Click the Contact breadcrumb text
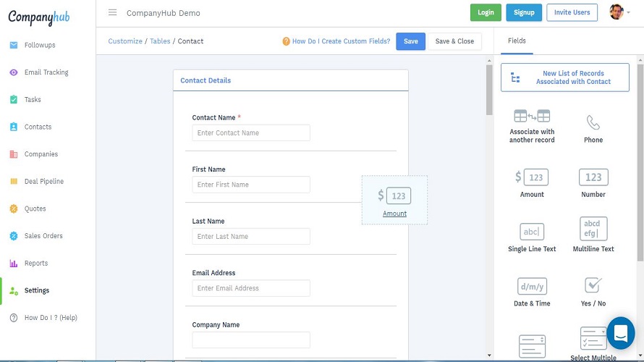 190,41
